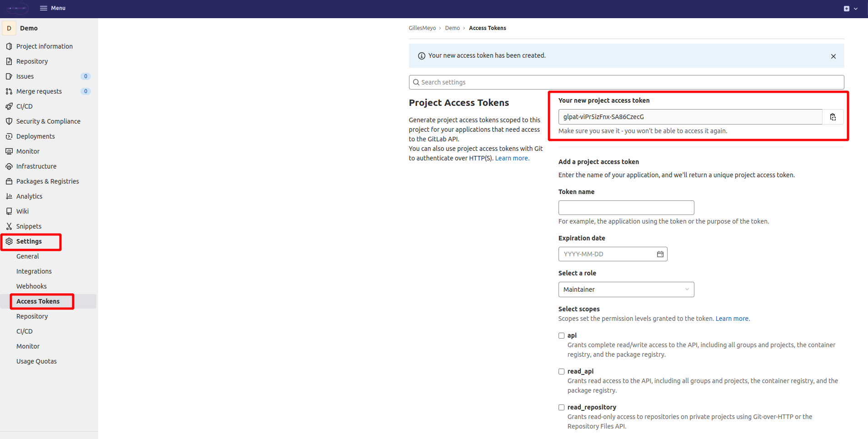Click the Merge requests icon

9,91
